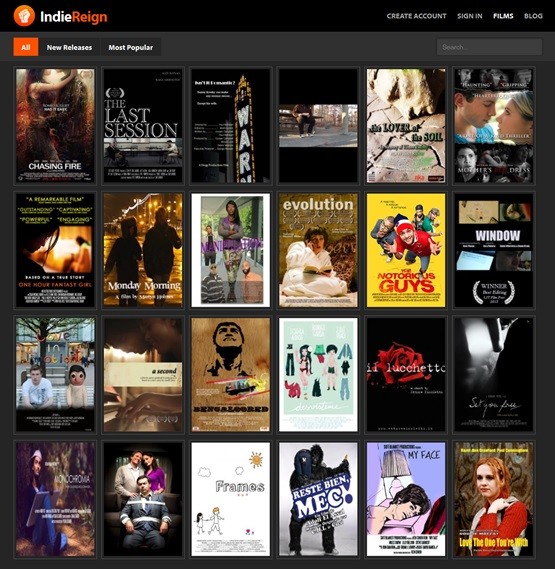Viewport: 555px width, 569px height.
Task: Open The Last Session poster
Action: [143, 126]
